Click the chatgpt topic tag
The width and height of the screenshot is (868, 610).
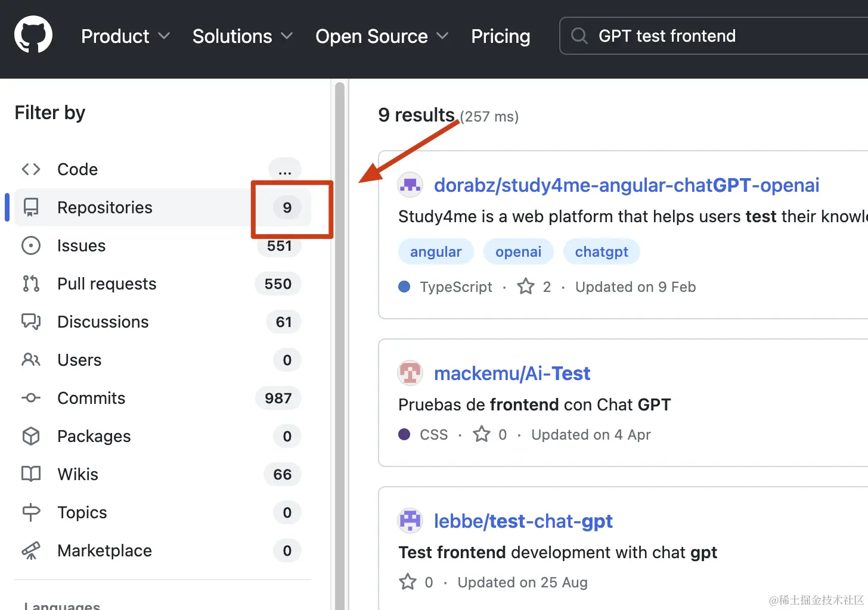602,251
